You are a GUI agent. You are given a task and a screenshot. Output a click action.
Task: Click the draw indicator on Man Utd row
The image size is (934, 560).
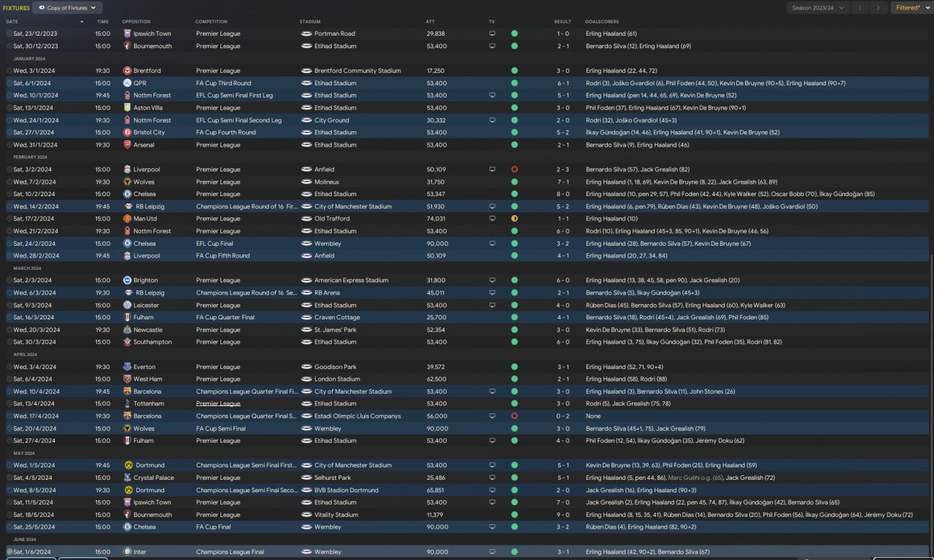point(514,219)
